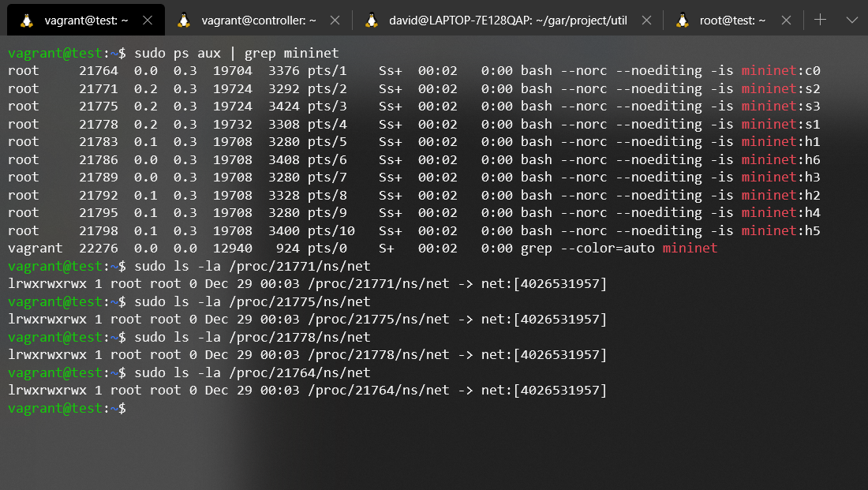Click the 'sudo ls -la /proc/21778/ns/net' command

coord(253,337)
